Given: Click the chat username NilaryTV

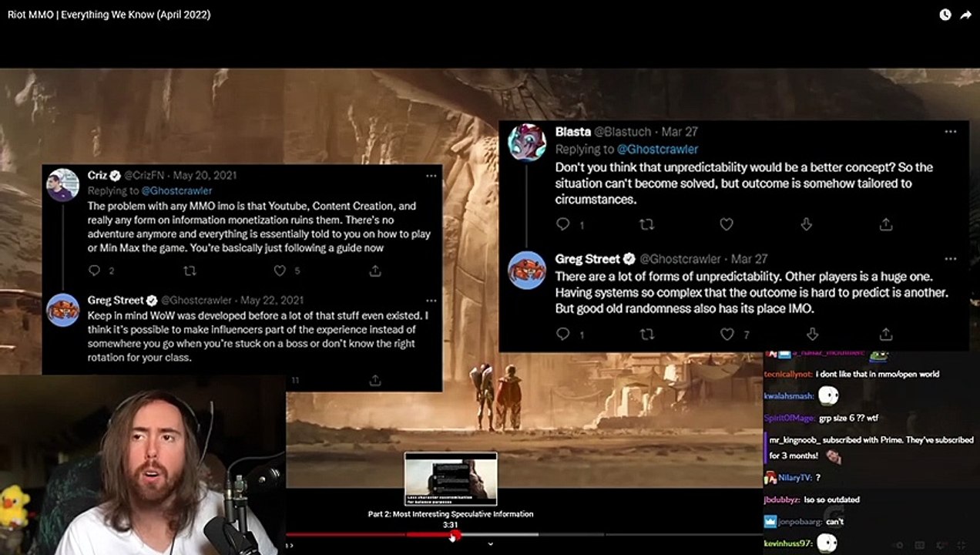Looking at the screenshot, I should (794, 478).
